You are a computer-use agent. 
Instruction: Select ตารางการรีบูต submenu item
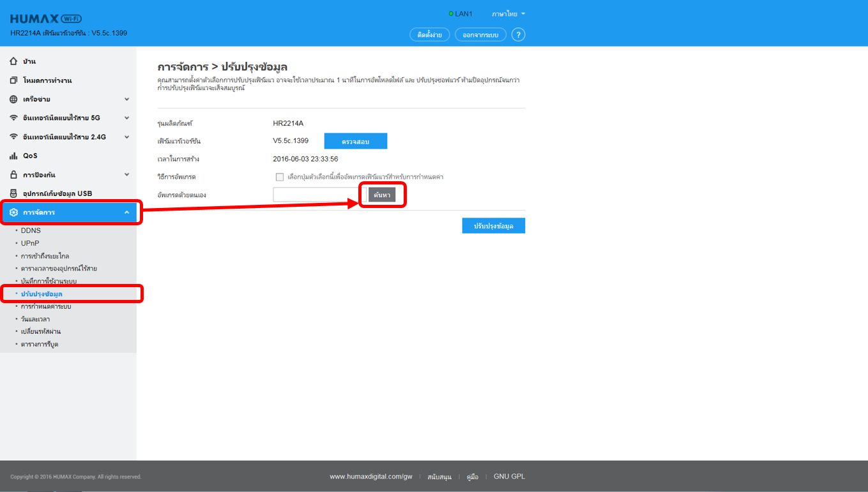coord(40,345)
